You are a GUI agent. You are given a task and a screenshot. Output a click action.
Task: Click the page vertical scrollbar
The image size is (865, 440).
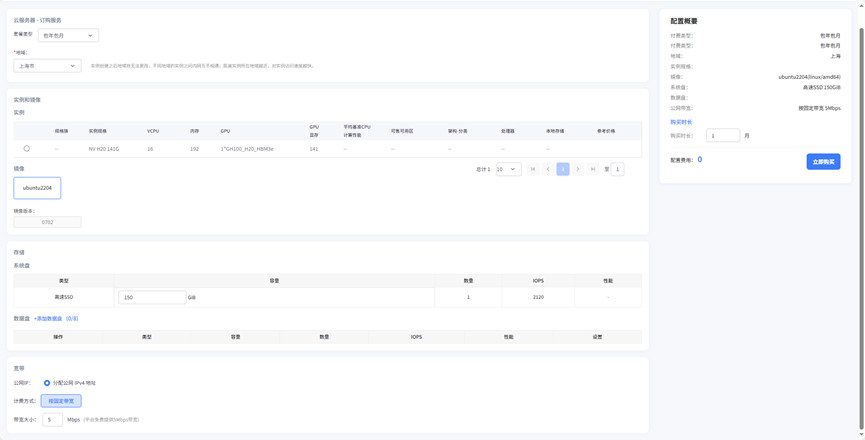[861, 200]
